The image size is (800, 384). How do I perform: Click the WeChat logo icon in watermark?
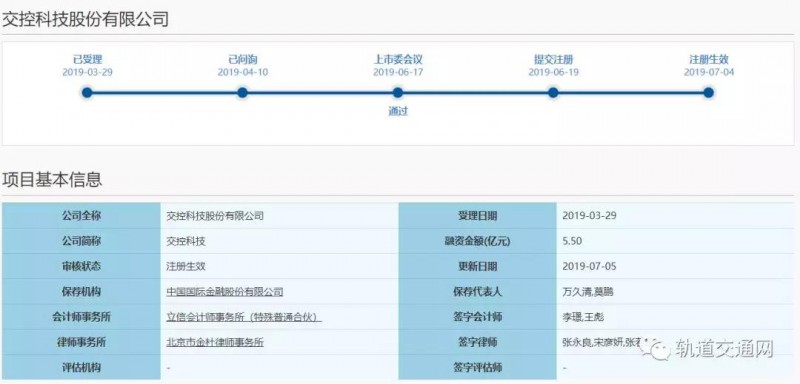click(656, 350)
